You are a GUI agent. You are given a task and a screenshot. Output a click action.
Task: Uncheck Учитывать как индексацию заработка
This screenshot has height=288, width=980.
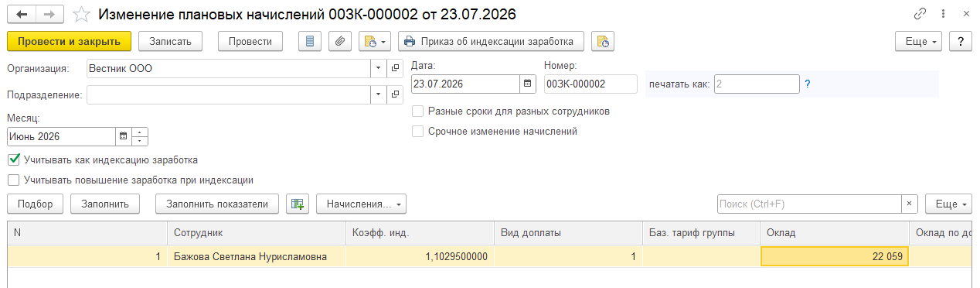(13, 160)
